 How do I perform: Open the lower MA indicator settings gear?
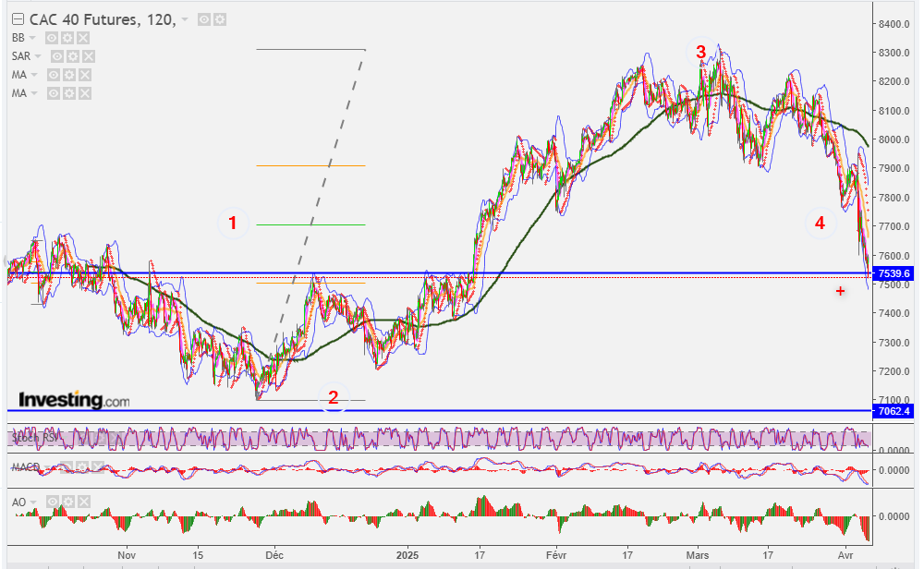coord(69,93)
